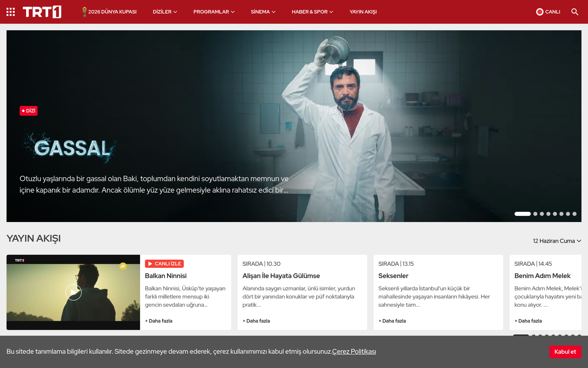Click CANLI İZLE for Balkan Ninnisi
Viewport: 588px width, 368px height.
[164, 264]
